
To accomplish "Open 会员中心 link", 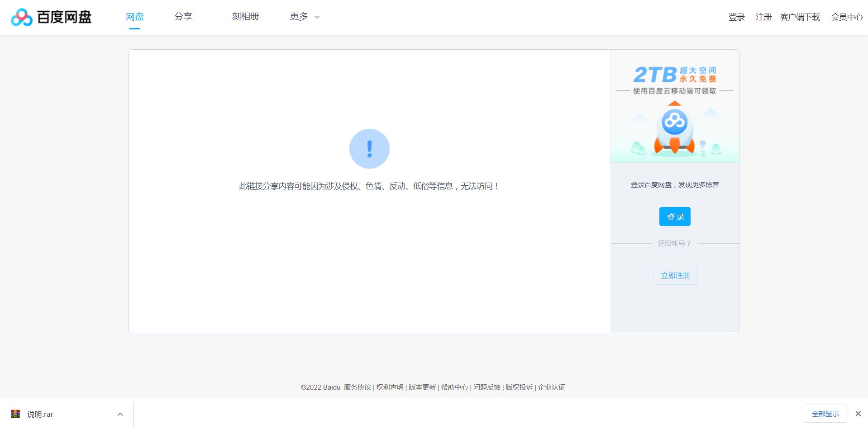I will (x=847, y=17).
